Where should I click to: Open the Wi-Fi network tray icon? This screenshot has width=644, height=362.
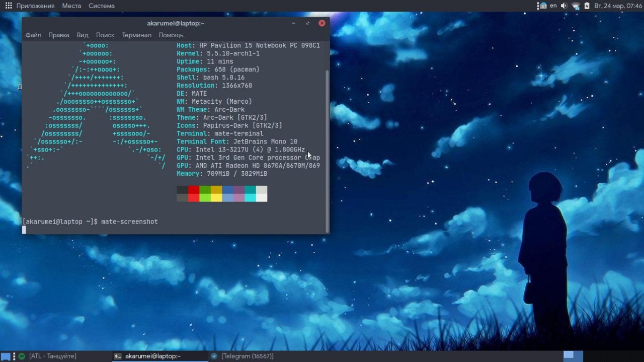(x=576, y=6)
